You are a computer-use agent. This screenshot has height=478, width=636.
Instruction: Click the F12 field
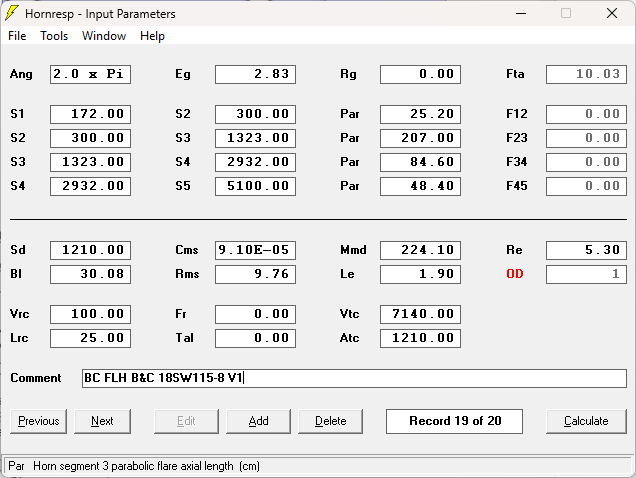click(586, 114)
